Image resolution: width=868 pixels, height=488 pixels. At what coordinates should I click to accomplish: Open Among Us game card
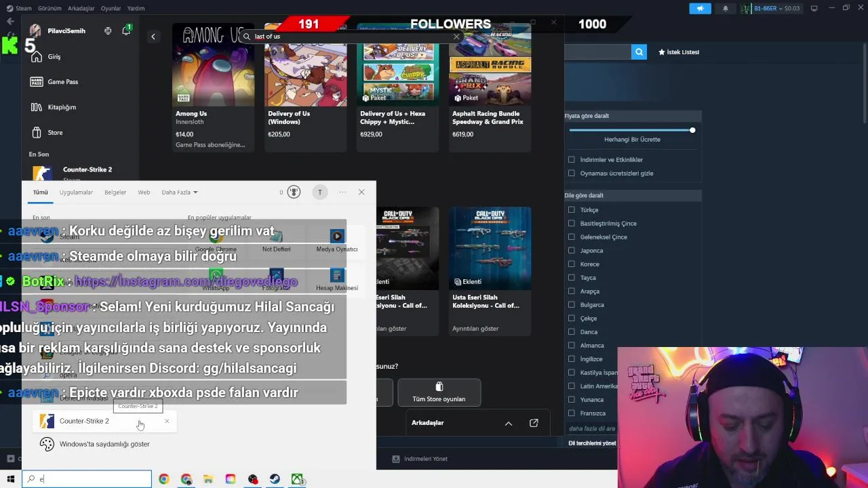(x=213, y=88)
